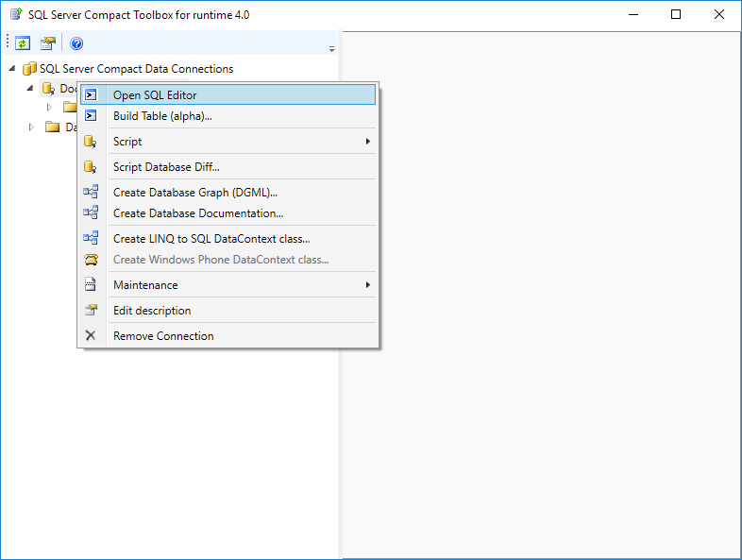Viewport: 742px width, 560px height.
Task: Select the SQL Server Compact Data Connections label
Action: [136, 69]
